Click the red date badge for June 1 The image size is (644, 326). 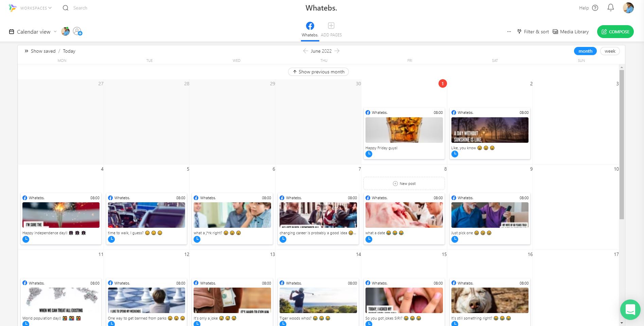(443, 84)
